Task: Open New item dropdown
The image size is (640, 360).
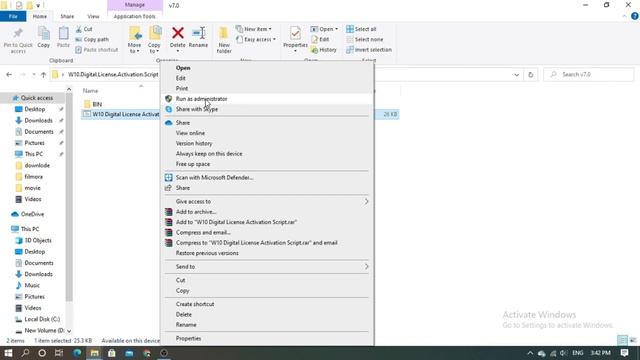Action: 254,29
